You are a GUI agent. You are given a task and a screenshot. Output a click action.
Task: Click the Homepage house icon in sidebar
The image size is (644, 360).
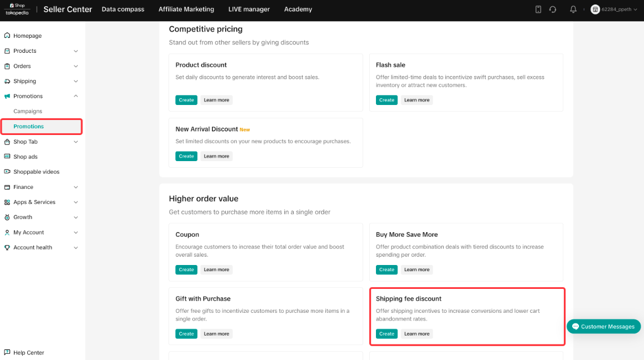(7, 36)
